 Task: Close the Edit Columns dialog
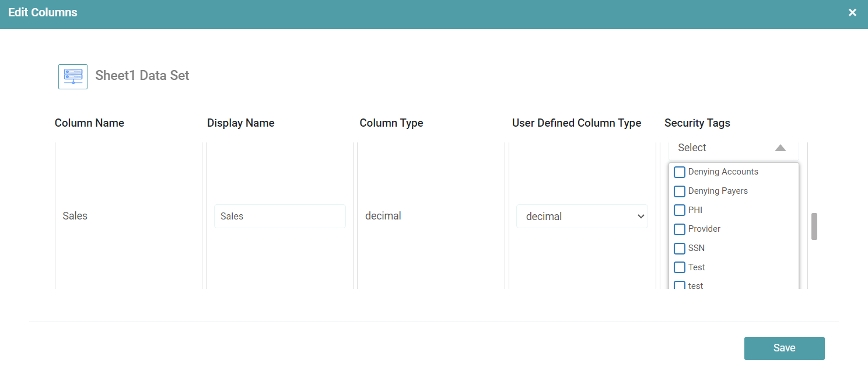[x=852, y=12]
